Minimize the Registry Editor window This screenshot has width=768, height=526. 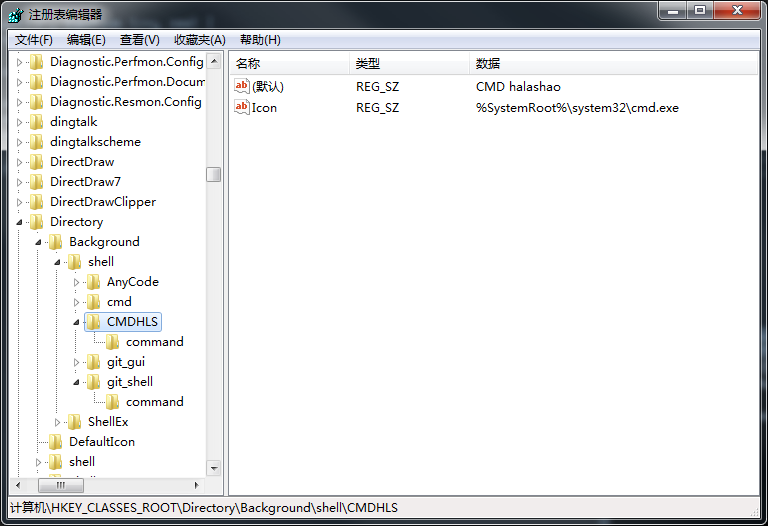[672, 11]
